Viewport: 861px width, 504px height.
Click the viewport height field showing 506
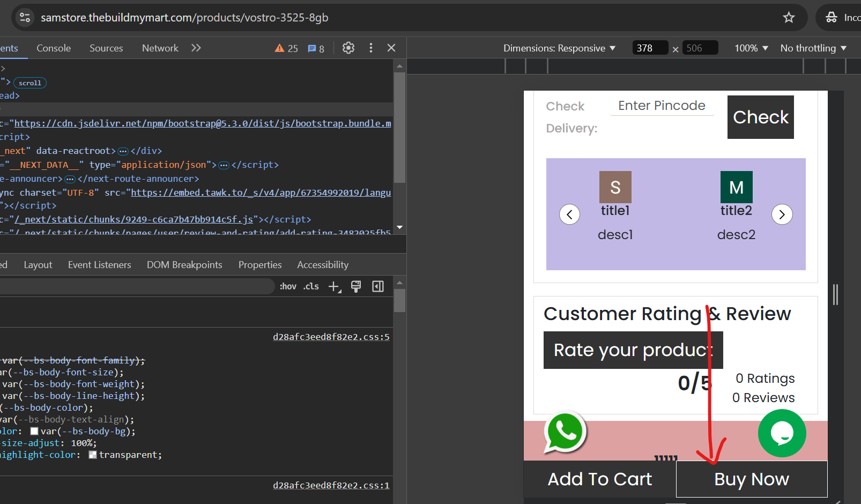coord(700,48)
